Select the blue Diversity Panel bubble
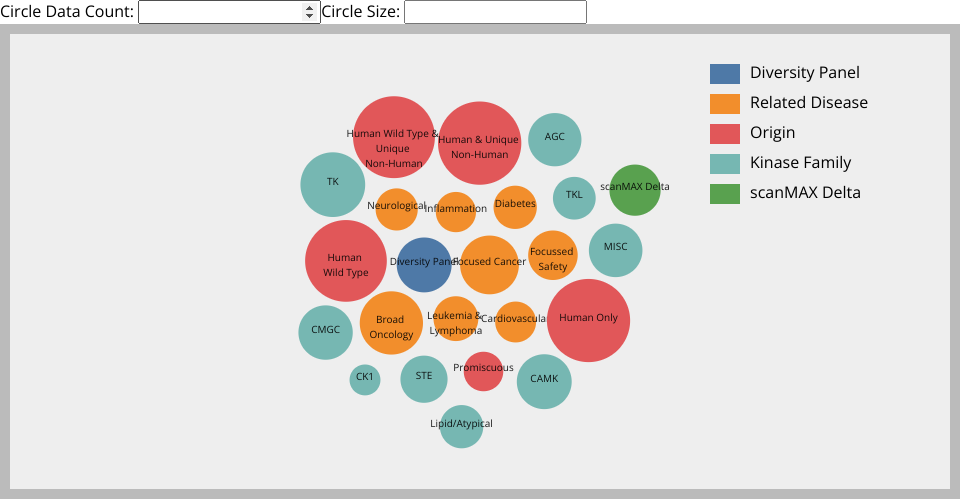The height and width of the screenshot is (500, 960). (423, 264)
